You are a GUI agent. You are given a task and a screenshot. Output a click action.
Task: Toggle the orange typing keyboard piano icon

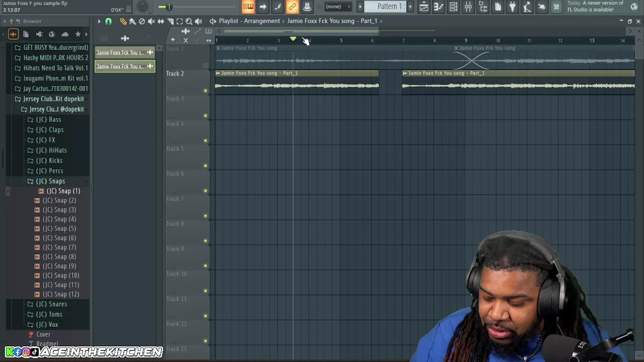coord(248,7)
